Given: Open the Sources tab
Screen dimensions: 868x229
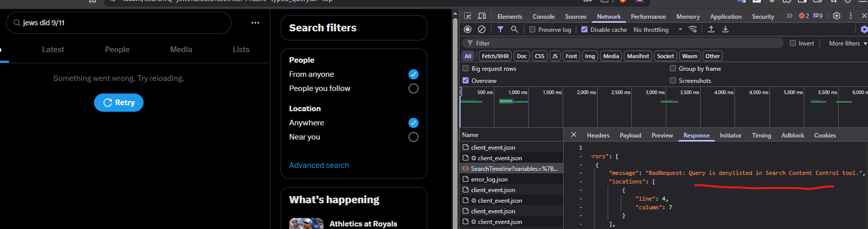Looking at the screenshot, I should click(576, 16).
